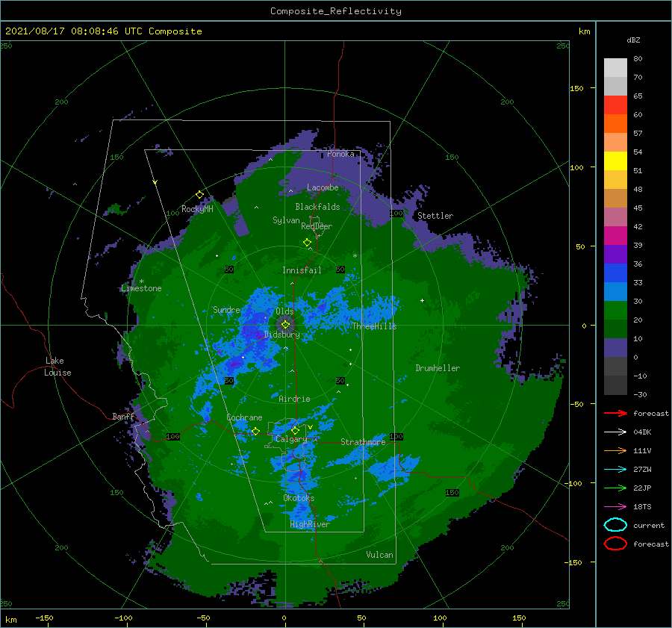The image size is (672, 628).
Task: Click the Sundre city label
Action: click(x=226, y=309)
